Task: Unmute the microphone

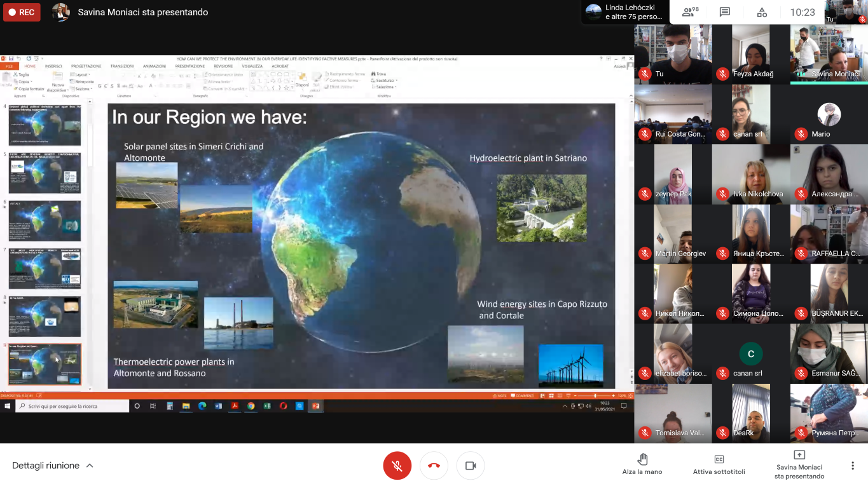Action: (x=397, y=466)
